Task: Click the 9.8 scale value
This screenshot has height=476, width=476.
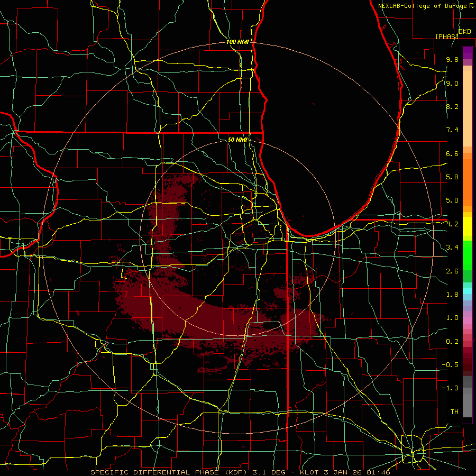Action: pos(452,59)
